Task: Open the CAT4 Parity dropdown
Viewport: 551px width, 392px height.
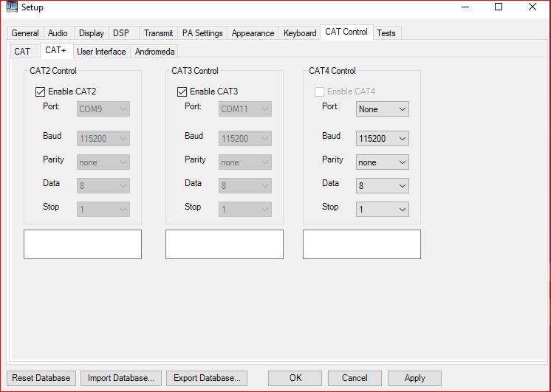Action: (383, 162)
